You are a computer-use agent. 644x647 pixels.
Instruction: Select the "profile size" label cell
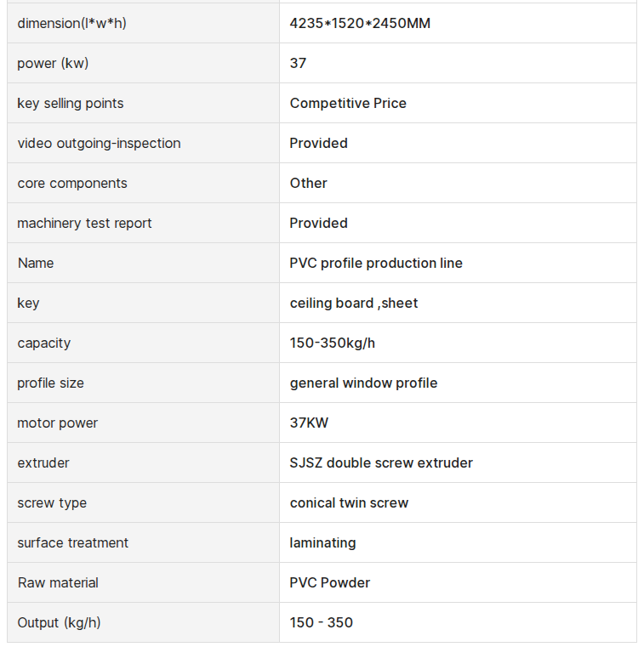coord(50,383)
